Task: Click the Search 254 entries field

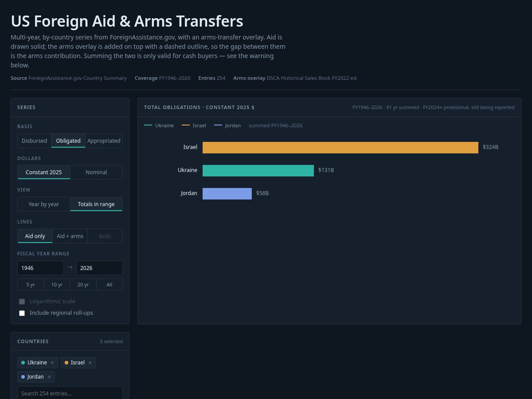Action: click(70, 393)
